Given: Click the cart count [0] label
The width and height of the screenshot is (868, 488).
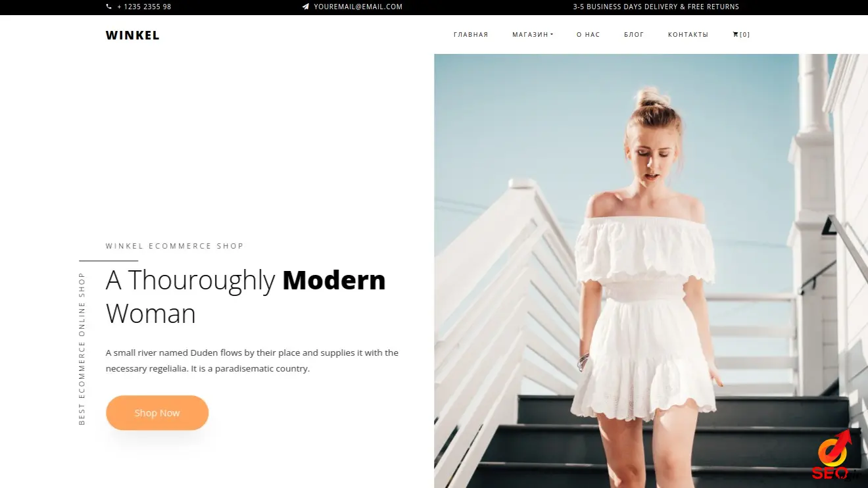Looking at the screenshot, I should click(745, 35).
